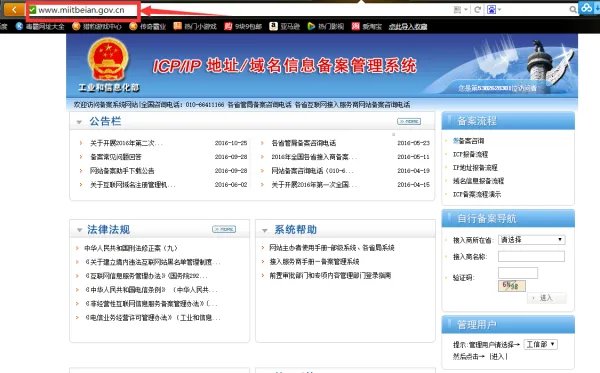Open notice 网站备案咨询电话 (010-6...
The height and width of the screenshot is (373, 600).
tap(312, 171)
